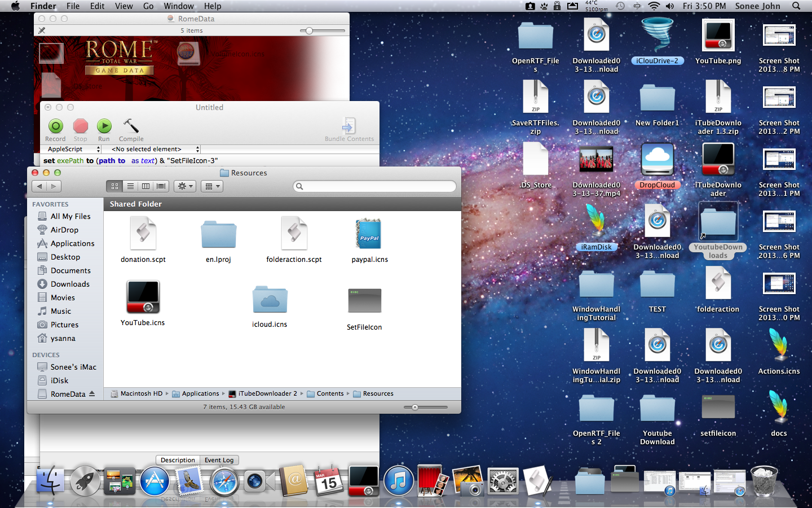Click the Stop button in script editor
Viewport: 812px width, 508px height.
click(81, 130)
